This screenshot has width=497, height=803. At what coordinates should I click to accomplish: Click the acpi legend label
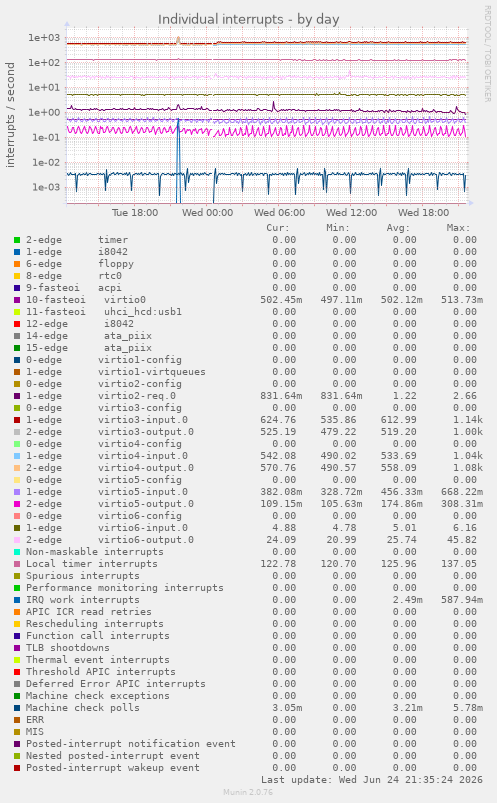110,288
